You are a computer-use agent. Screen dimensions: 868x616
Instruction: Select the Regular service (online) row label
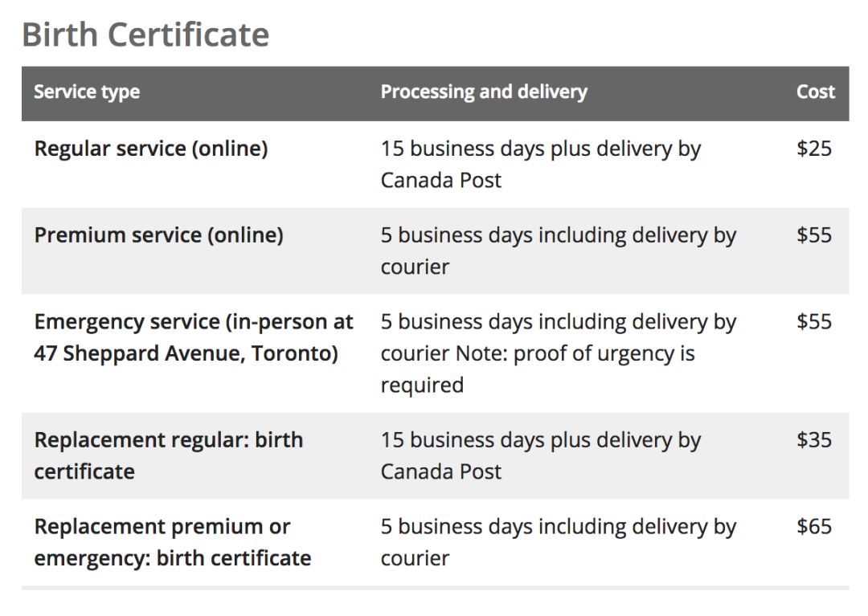[x=151, y=149]
